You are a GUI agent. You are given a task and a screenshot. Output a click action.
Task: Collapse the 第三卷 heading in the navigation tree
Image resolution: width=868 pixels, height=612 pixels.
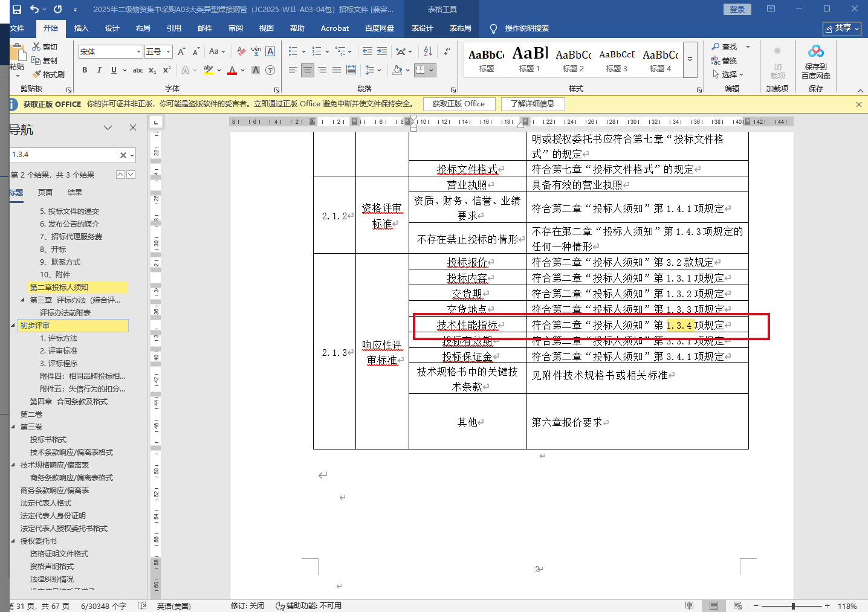(13, 427)
